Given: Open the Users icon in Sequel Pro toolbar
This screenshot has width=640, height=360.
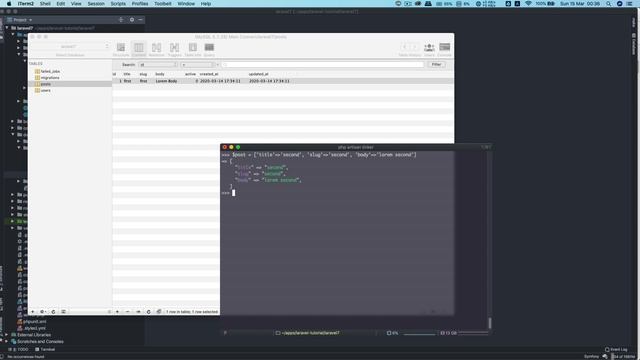Looking at the screenshot, I should pos(429,49).
